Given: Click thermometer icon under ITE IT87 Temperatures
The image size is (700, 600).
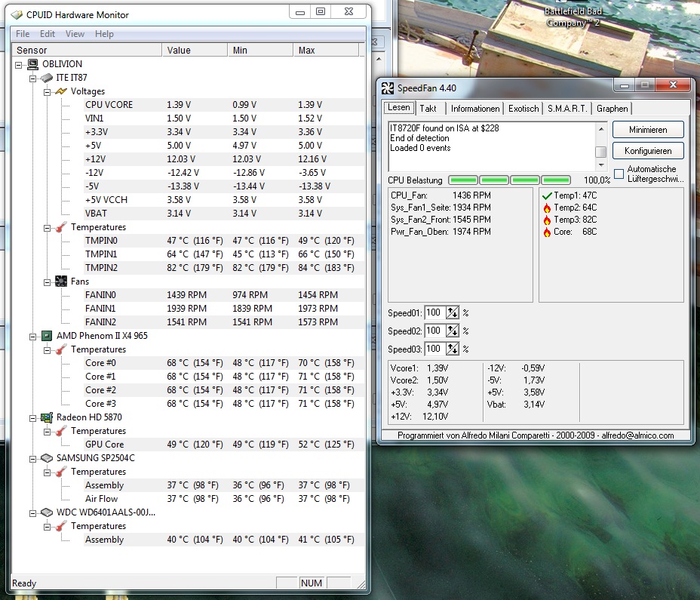Looking at the screenshot, I should click(x=60, y=227).
